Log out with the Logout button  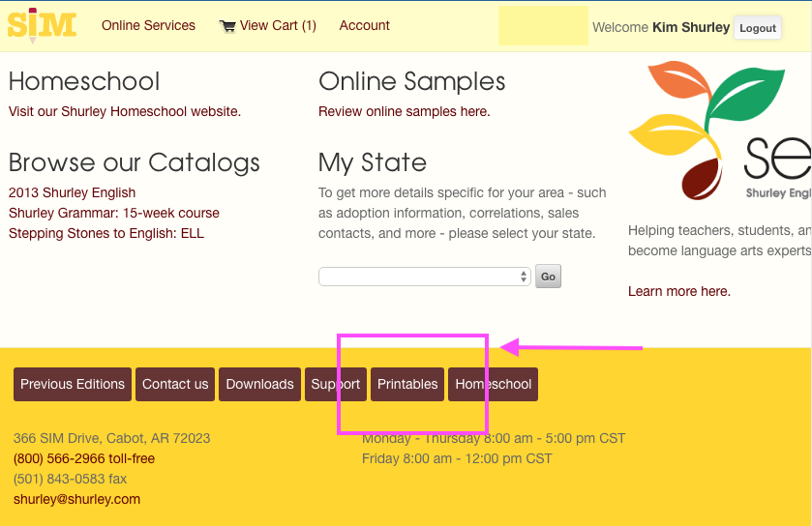tap(758, 28)
